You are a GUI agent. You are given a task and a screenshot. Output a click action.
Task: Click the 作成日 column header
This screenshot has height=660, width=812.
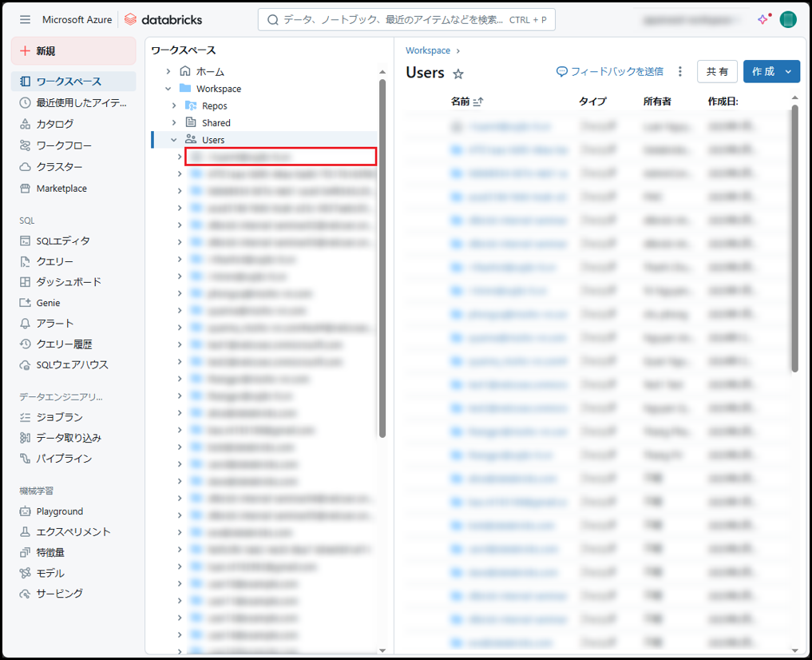click(723, 101)
